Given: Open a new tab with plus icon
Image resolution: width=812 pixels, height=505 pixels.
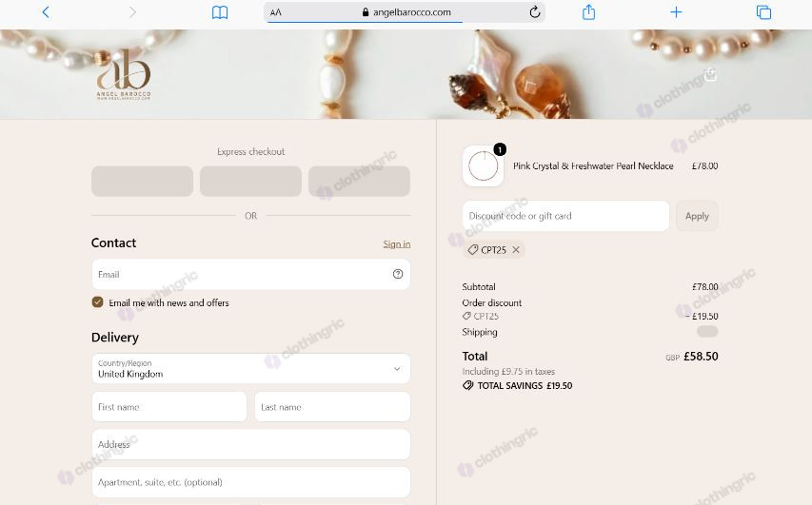Looking at the screenshot, I should pos(676,12).
